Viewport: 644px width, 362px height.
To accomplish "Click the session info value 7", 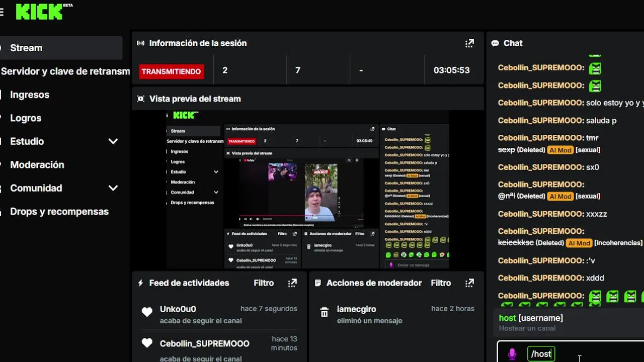I will click(298, 70).
